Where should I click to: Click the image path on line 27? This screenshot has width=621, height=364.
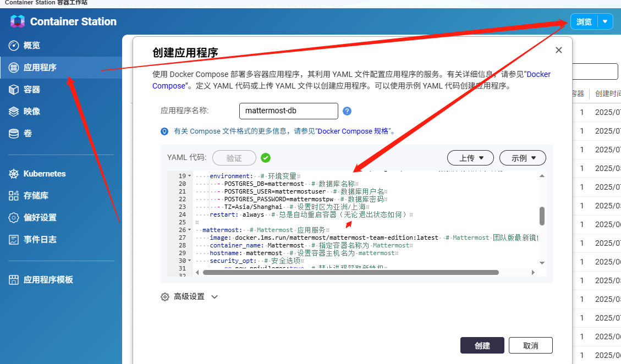pyautogui.click(x=337, y=238)
